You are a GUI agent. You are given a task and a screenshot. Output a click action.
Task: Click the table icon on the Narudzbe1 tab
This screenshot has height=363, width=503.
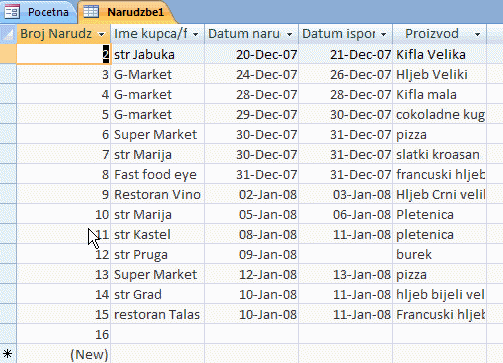(x=91, y=12)
